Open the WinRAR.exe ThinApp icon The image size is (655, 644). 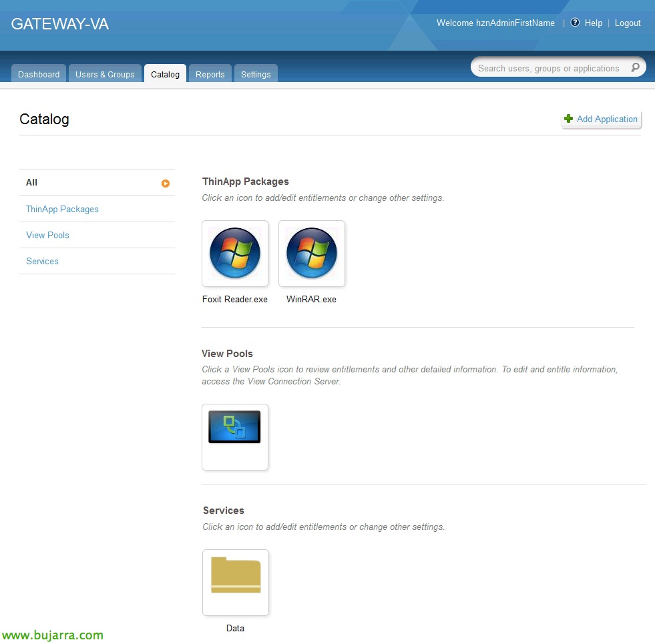click(312, 254)
